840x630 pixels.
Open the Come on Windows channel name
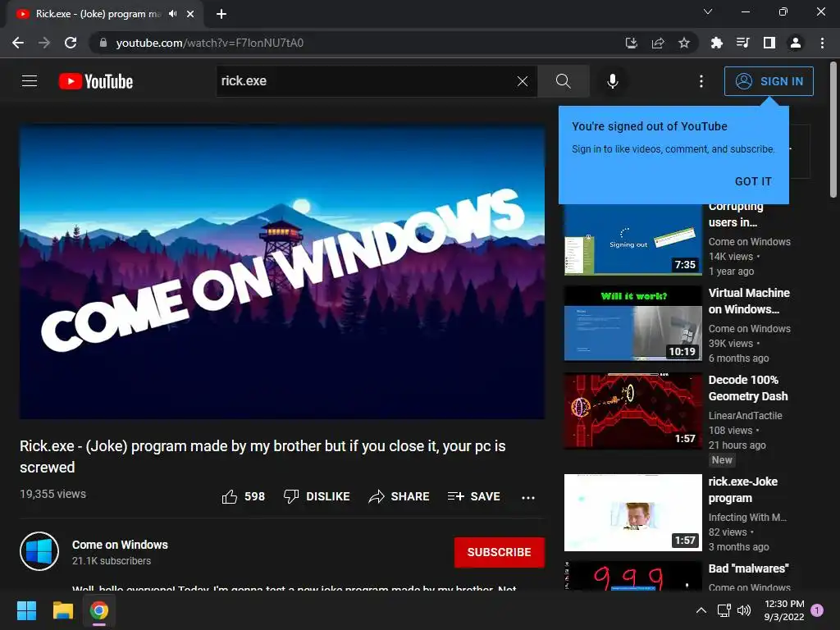pos(120,545)
